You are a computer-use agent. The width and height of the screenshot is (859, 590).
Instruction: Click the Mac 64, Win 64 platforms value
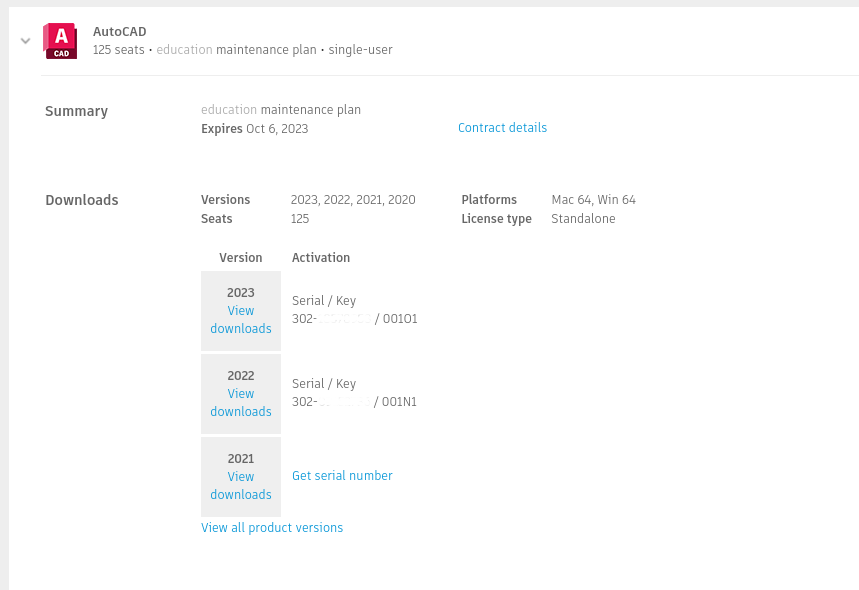click(x=593, y=200)
